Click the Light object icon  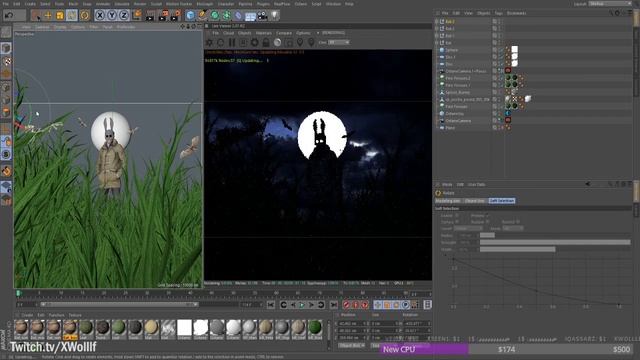pos(275,16)
